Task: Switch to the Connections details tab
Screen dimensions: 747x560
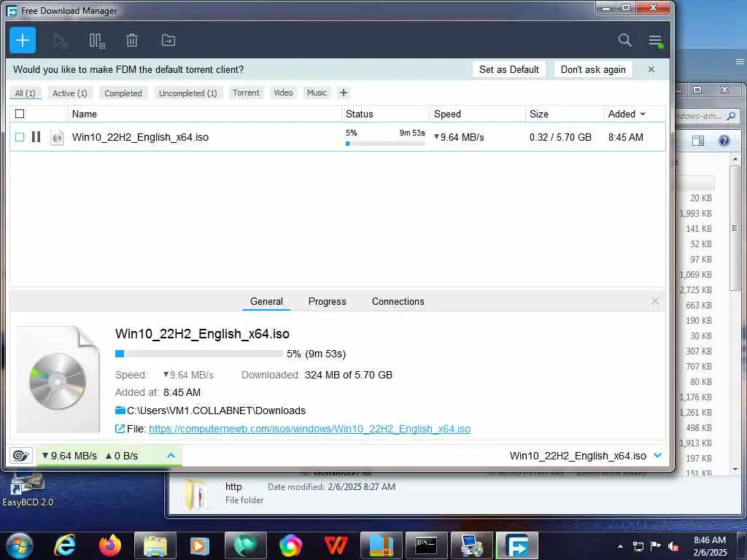Action: [x=398, y=301]
